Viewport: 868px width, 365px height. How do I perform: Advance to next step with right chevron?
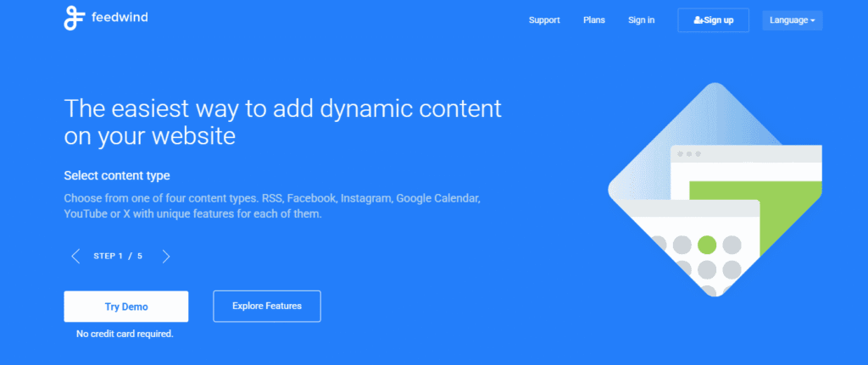pyautogui.click(x=166, y=256)
